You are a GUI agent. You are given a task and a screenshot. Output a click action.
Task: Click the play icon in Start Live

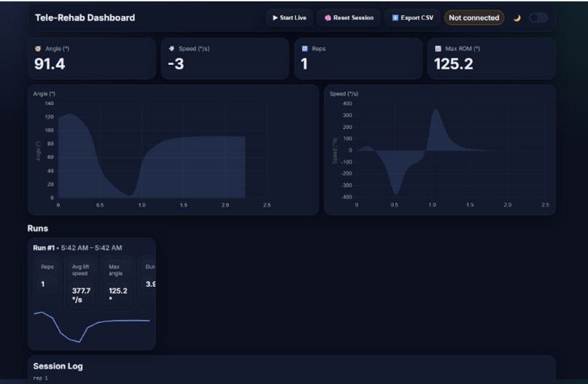click(275, 18)
